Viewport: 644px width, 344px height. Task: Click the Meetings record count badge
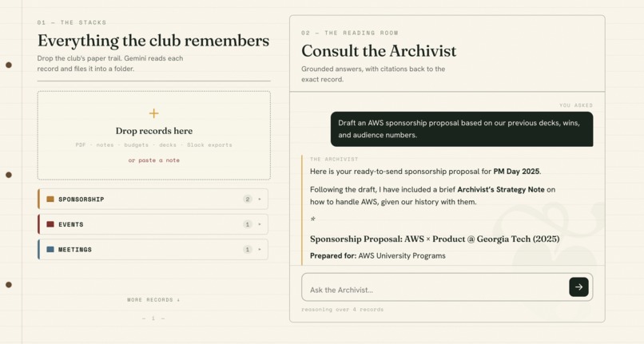[x=247, y=249]
